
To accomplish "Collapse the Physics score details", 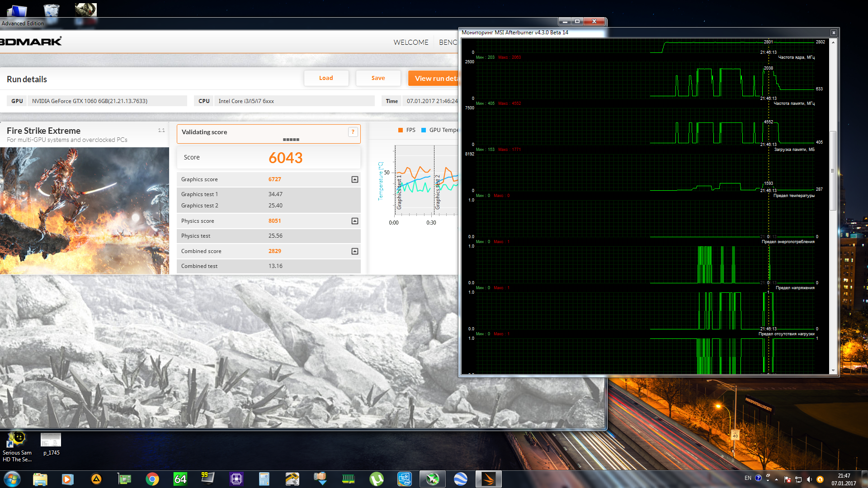I will [355, 221].
